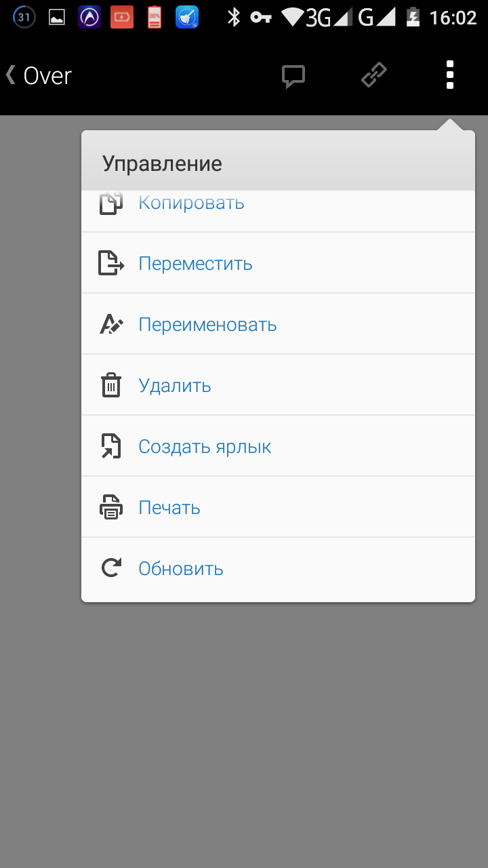Tap the refresh arrow icon
488x868 pixels.
tap(111, 568)
